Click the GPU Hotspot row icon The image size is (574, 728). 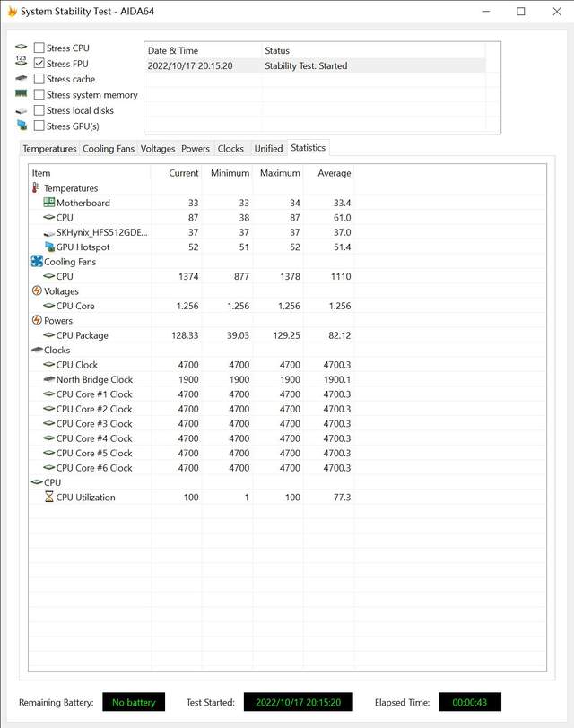49,246
